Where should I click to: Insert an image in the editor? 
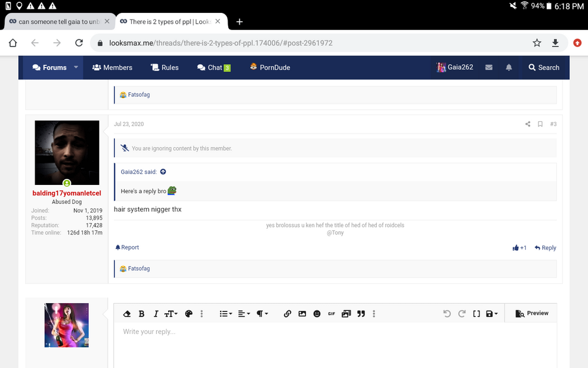click(302, 314)
